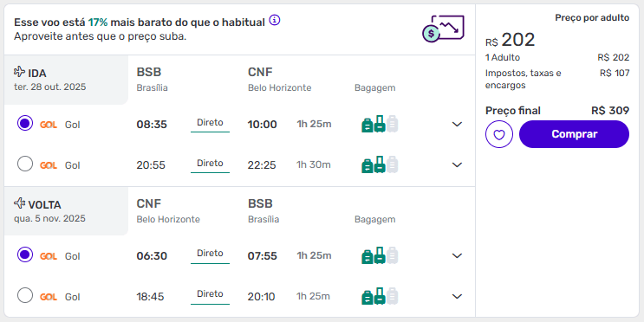Select the 08:35 outbound Gol flight
Viewport: 644px width, 322px height.
[x=25, y=124]
